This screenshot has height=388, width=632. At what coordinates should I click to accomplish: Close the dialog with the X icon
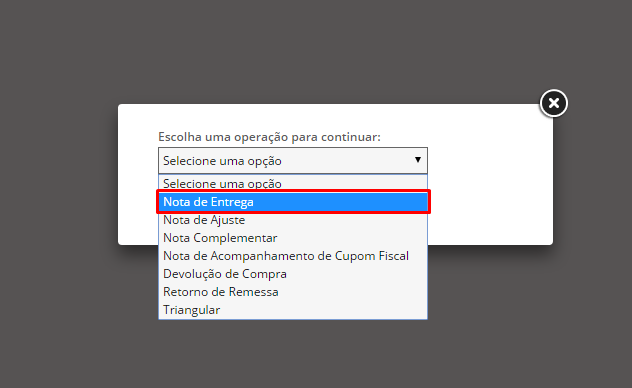pyautogui.click(x=553, y=103)
